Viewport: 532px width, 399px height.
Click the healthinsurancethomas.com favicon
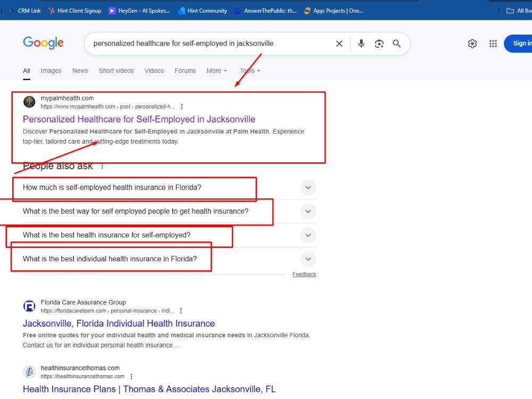(29, 371)
